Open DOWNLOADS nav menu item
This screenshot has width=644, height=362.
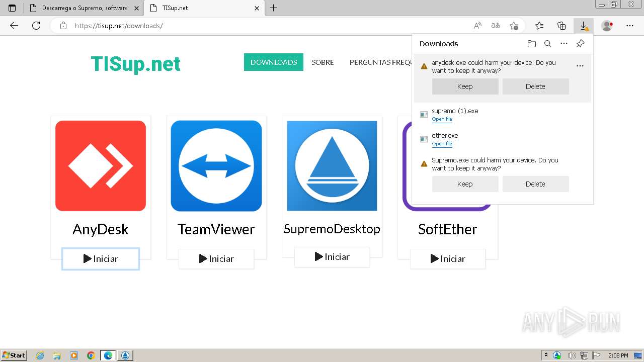pos(274,62)
